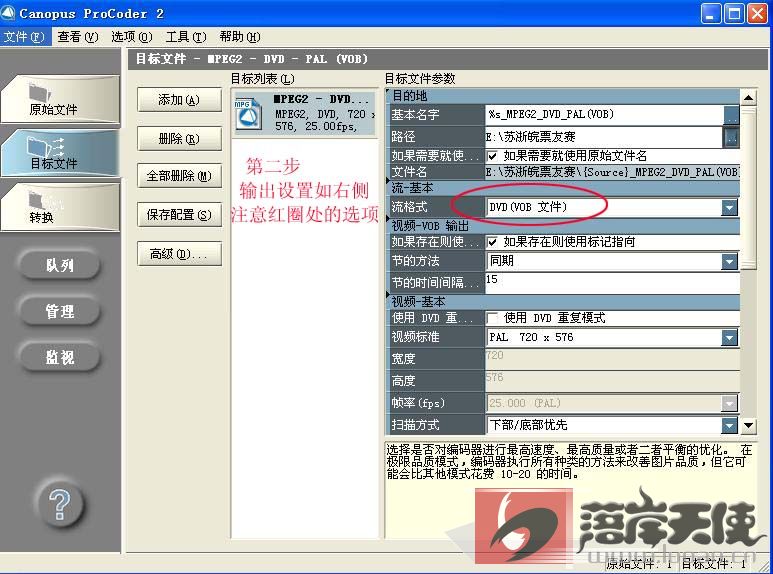Enable 使用 DVD 重复模式 checkbox
This screenshot has width=773, height=574.
pos(492,318)
